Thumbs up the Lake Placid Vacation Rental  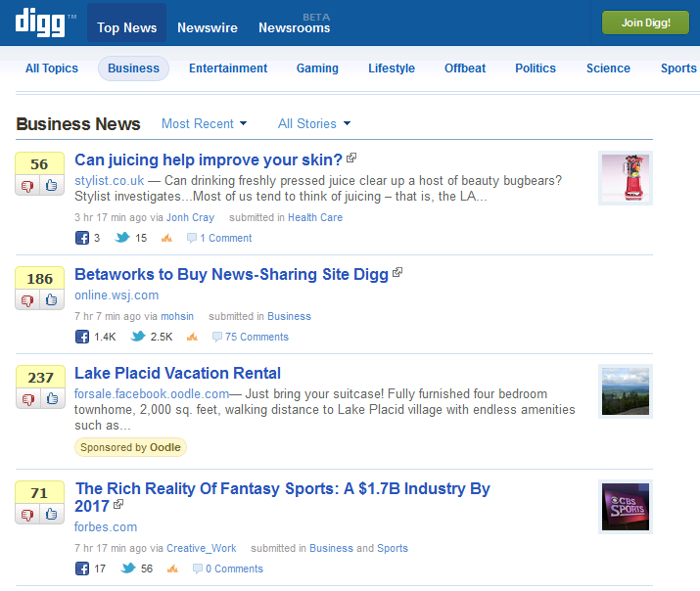pyautogui.click(x=52, y=399)
